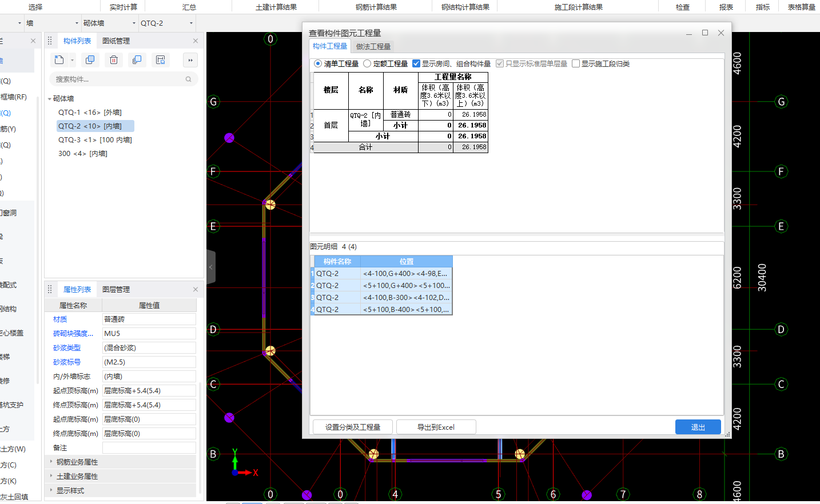This screenshot has width=820, height=504.
Task: Switch to 图层管理 tab
Action: click(x=116, y=289)
